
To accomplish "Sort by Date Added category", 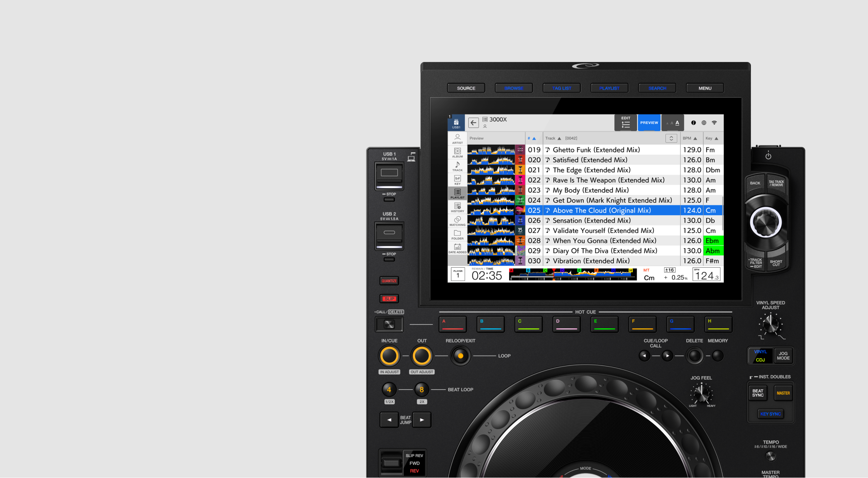I will tap(458, 248).
